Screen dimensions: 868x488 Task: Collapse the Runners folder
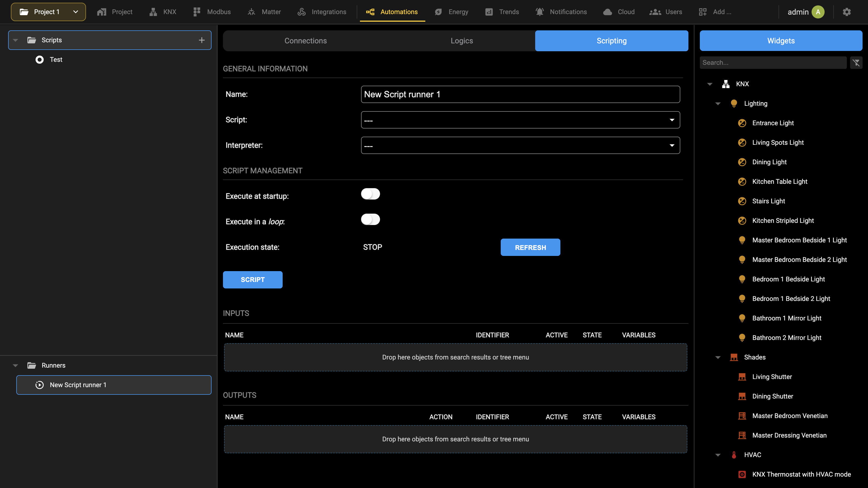[15, 366]
